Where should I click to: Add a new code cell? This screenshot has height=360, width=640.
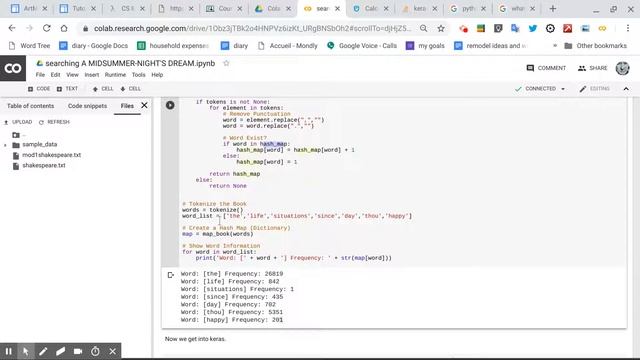tap(39, 89)
